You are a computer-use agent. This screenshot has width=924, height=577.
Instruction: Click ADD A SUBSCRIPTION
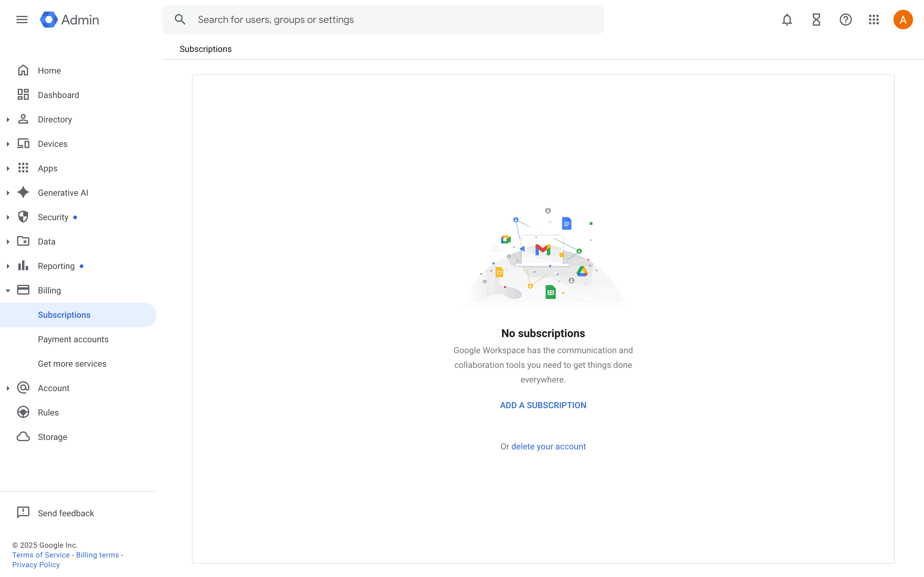(543, 405)
